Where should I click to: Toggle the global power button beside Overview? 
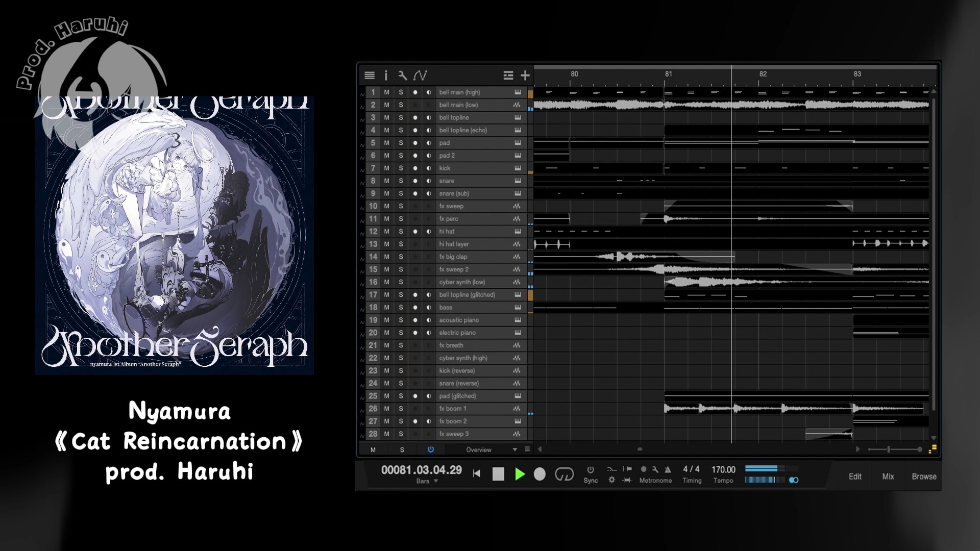tap(431, 449)
